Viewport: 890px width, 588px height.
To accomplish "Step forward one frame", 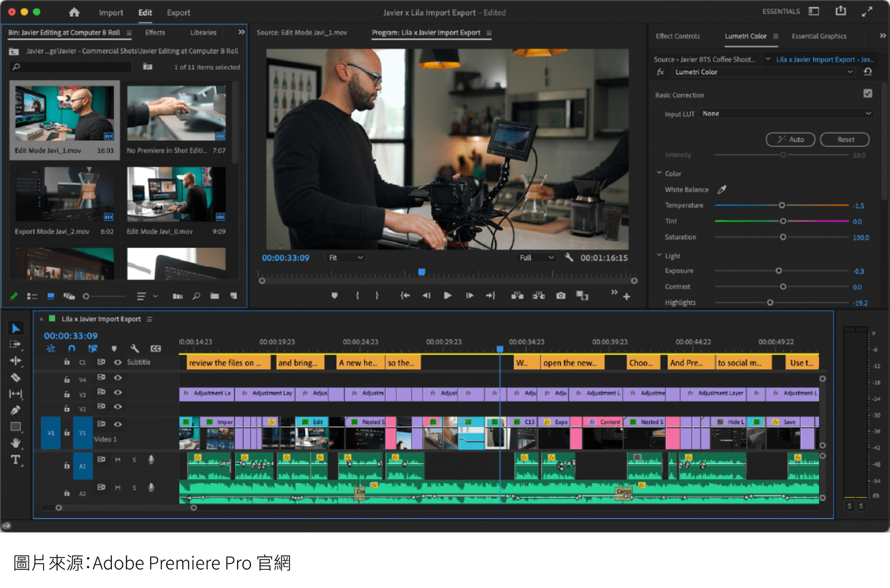I will (469, 295).
